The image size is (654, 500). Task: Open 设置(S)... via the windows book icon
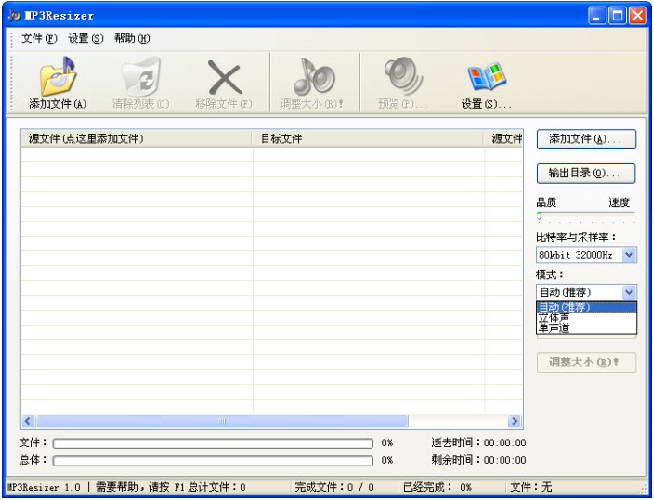click(486, 77)
